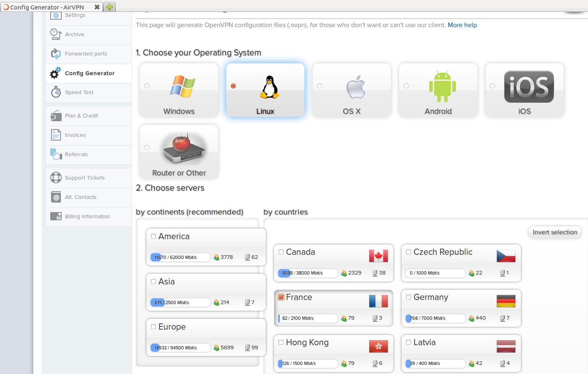This screenshot has height=374, width=588.
Task: Go to Forwarded ports menu item
Action: 88,54
